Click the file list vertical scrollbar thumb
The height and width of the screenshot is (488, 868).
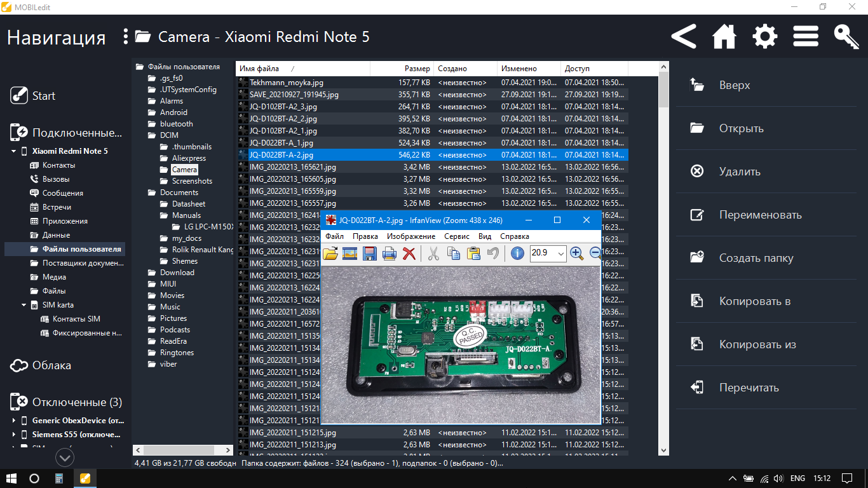tap(663, 90)
